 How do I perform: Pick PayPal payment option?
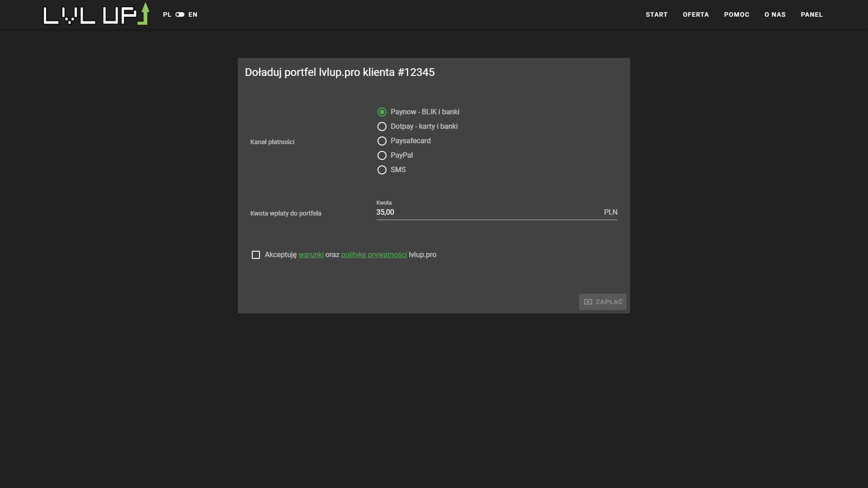point(382,155)
